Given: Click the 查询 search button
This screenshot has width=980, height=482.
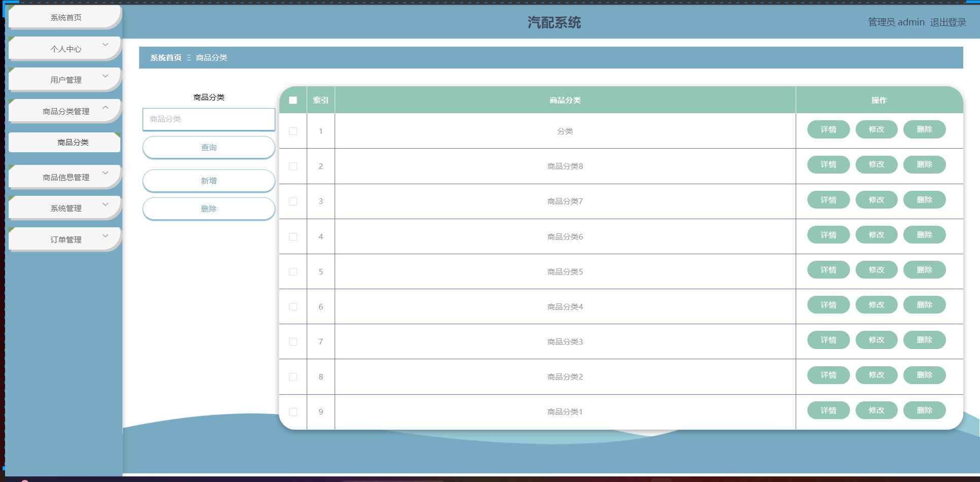Looking at the screenshot, I should pyautogui.click(x=209, y=147).
